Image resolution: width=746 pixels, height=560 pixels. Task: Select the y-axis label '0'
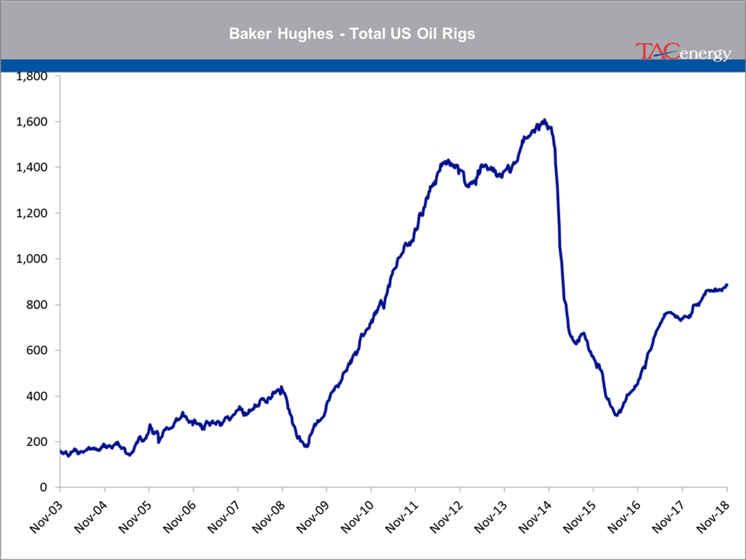click(44, 487)
